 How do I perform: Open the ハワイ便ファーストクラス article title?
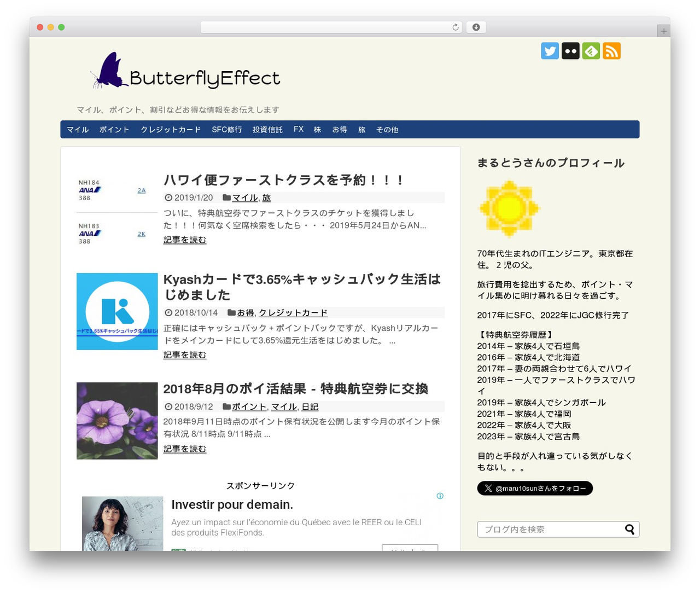tap(284, 180)
